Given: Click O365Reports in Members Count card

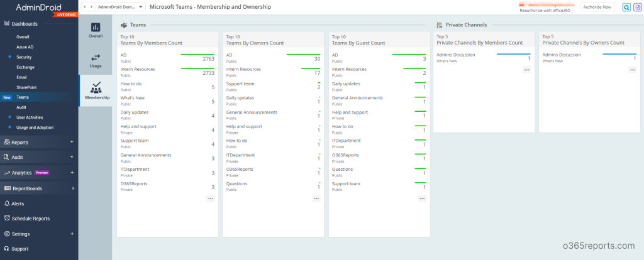Looking at the screenshot, I should coord(134,184).
